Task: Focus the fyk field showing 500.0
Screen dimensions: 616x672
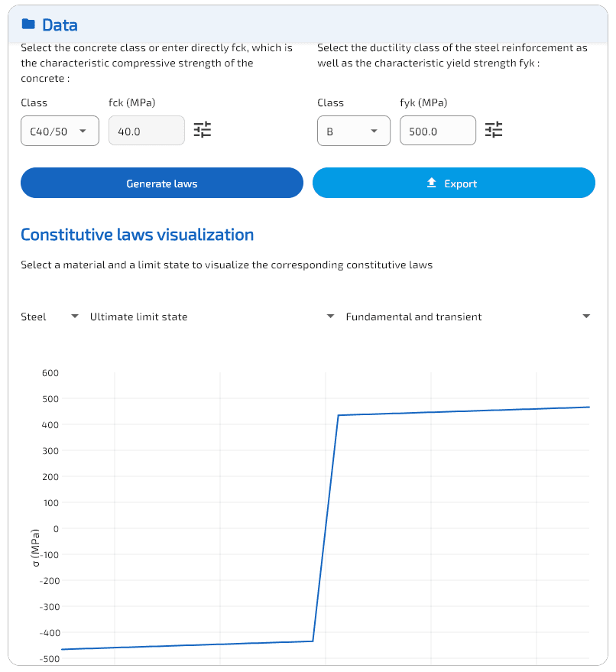Action: pyautogui.click(x=437, y=131)
